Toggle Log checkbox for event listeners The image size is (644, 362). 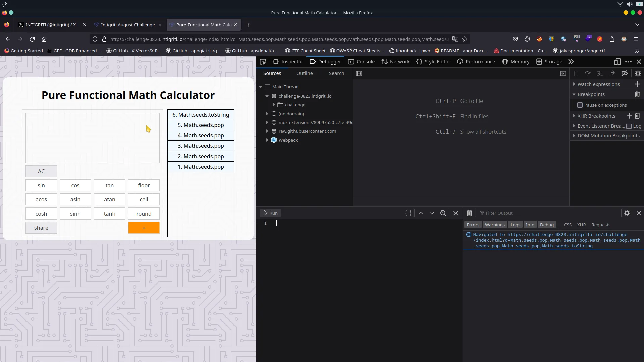point(629,126)
